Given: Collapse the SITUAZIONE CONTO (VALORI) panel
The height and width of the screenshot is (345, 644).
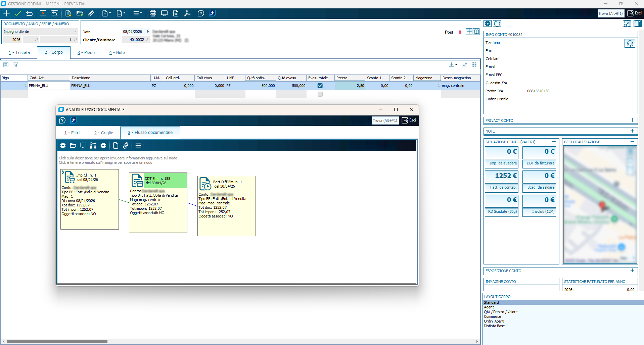Looking at the screenshot, I should point(554,142).
